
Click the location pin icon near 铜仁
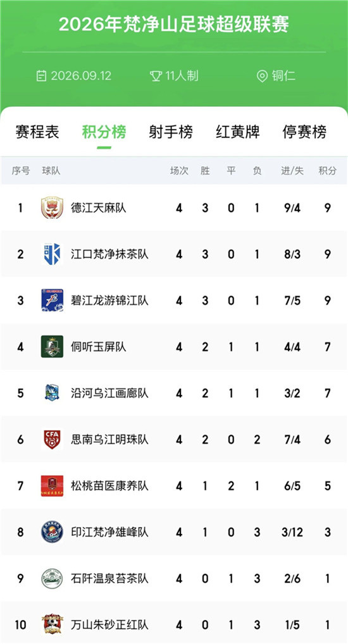coord(262,77)
